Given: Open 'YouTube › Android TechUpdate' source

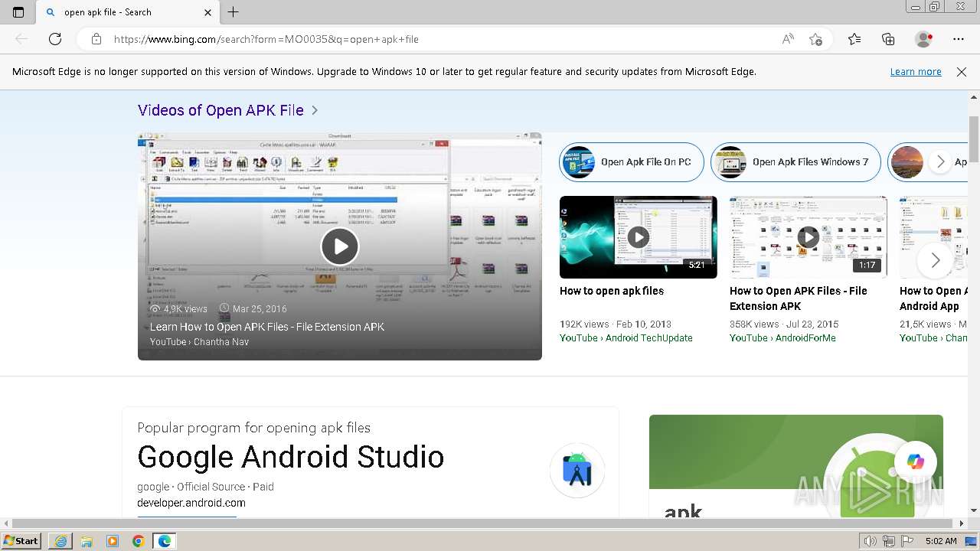Looking at the screenshot, I should 626,337.
